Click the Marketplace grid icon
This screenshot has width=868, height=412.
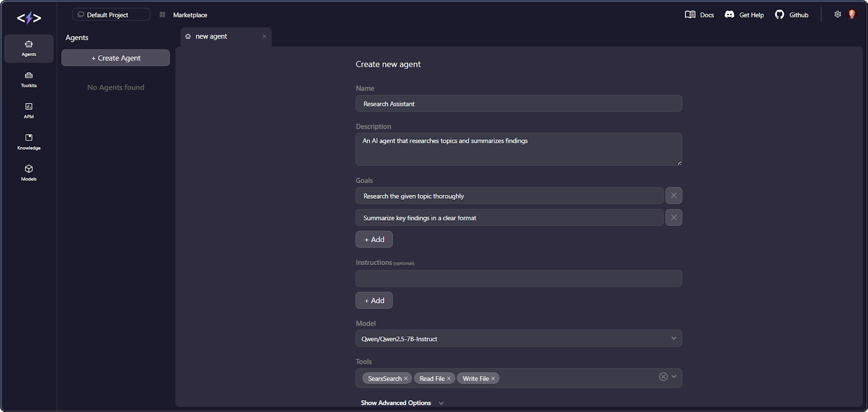[162, 15]
